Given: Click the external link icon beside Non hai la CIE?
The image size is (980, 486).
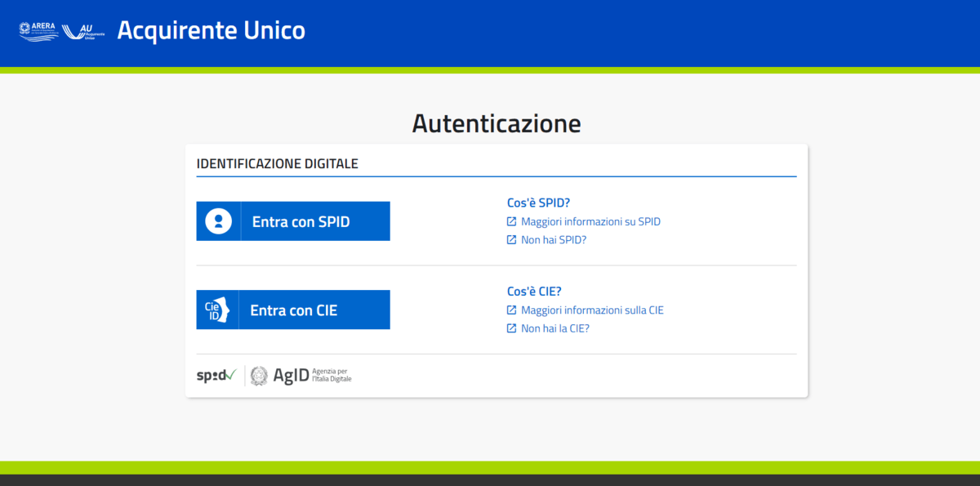Looking at the screenshot, I should pyautogui.click(x=510, y=328).
